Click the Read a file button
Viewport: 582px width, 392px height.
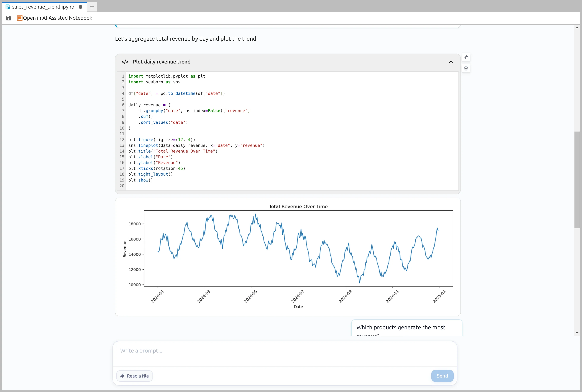click(x=134, y=376)
